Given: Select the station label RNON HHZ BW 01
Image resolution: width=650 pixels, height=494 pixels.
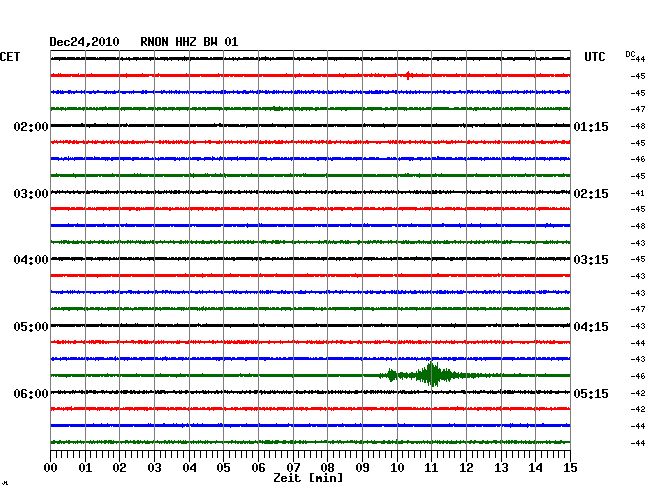Looking at the screenshot, I should tap(189, 42).
